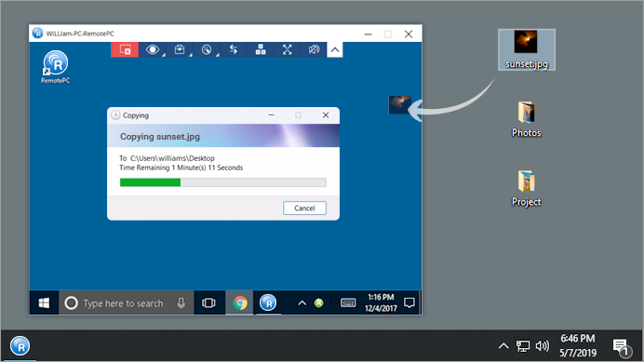This screenshot has width=644, height=362.
Task: Click the keyboard keys Ctrl+Alt+Del icon
Action: pos(261,50)
